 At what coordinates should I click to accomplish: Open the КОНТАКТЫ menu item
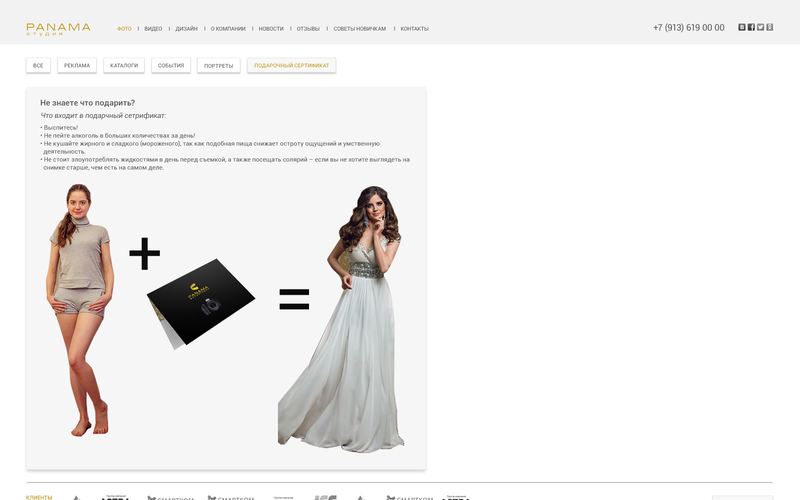click(x=414, y=29)
